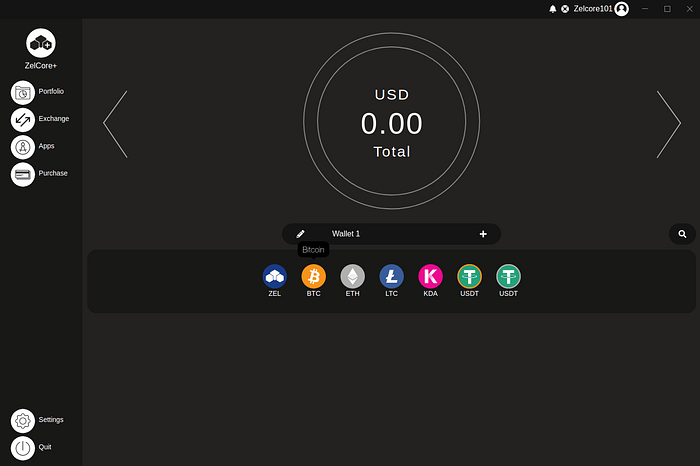Image resolution: width=700 pixels, height=466 pixels.
Task: Open notifications bell icon
Action: click(x=553, y=9)
